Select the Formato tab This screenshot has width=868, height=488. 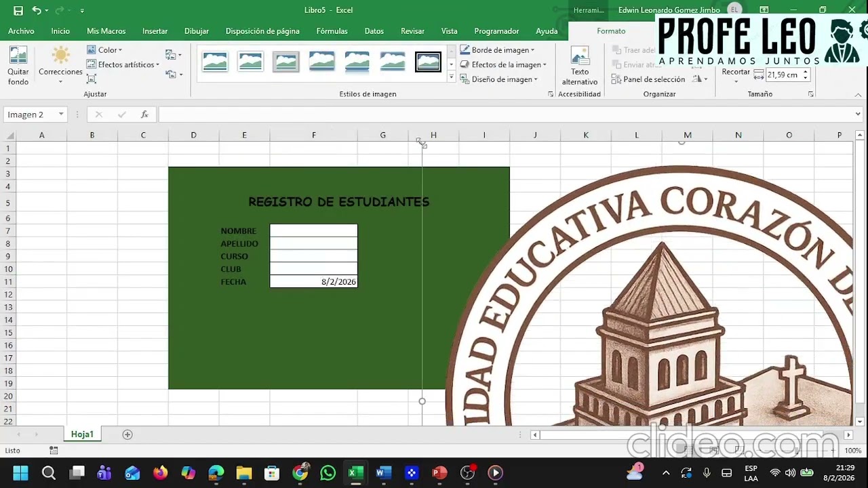point(611,31)
